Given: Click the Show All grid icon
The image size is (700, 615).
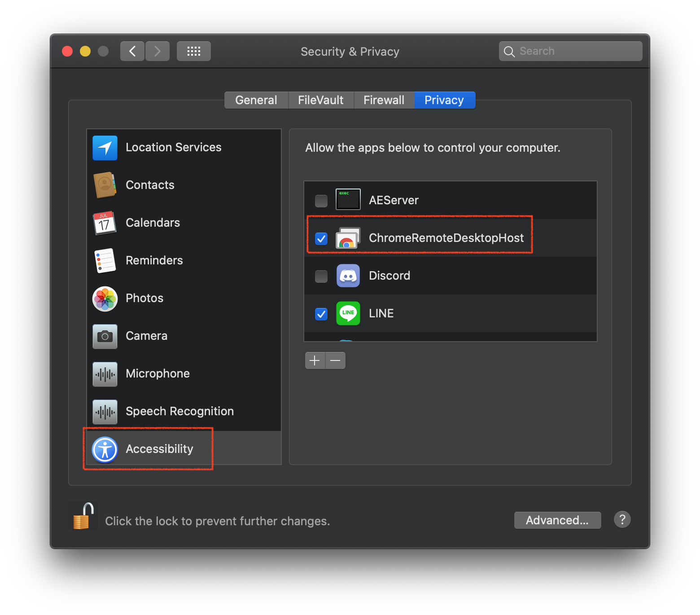Looking at the screenshot, I should 193,51.
